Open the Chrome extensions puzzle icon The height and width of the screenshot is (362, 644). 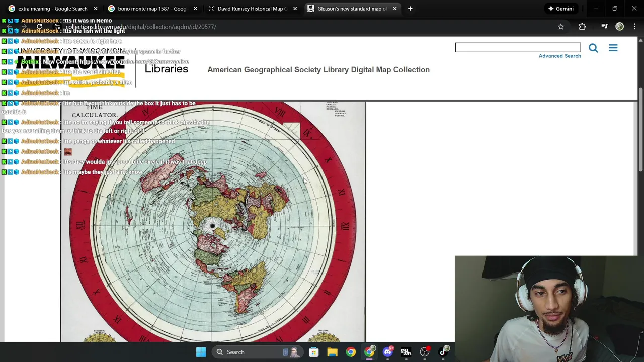click(582, 27)
